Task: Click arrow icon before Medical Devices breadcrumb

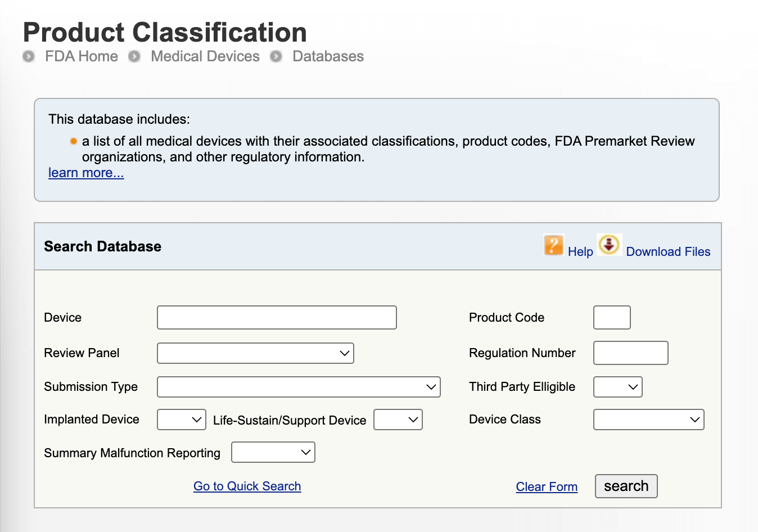Action: click(134, 57)
